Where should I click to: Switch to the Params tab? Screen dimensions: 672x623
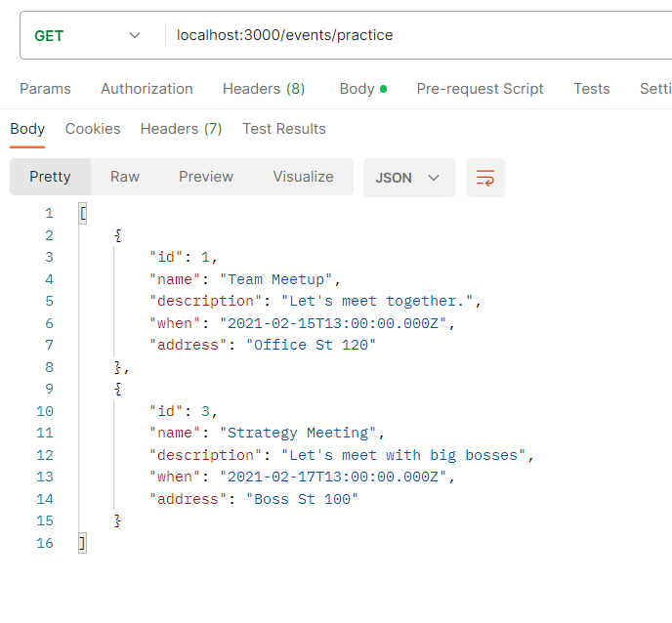point(45,89)
